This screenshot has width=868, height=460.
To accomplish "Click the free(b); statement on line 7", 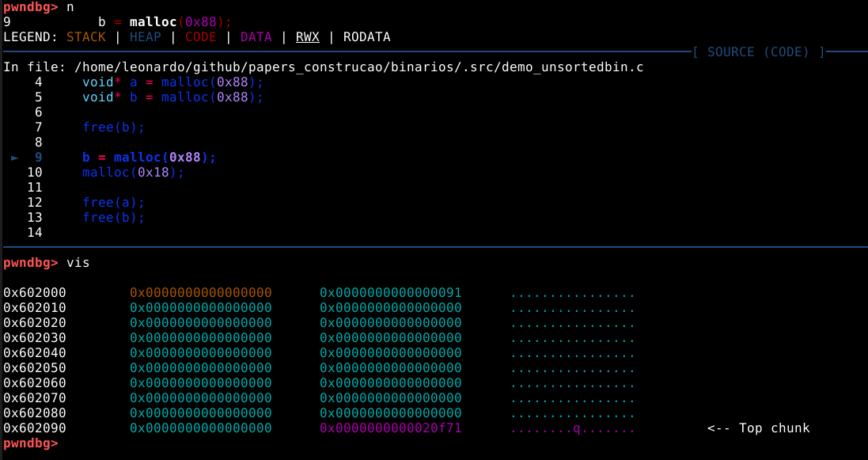I will [113, 127].
